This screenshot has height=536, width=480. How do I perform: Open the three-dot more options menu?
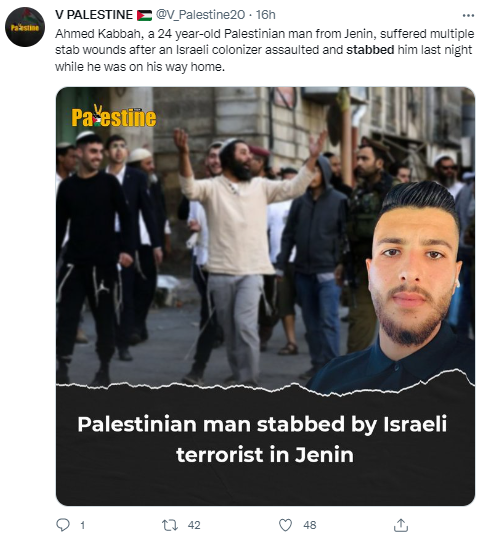point(468,15)
